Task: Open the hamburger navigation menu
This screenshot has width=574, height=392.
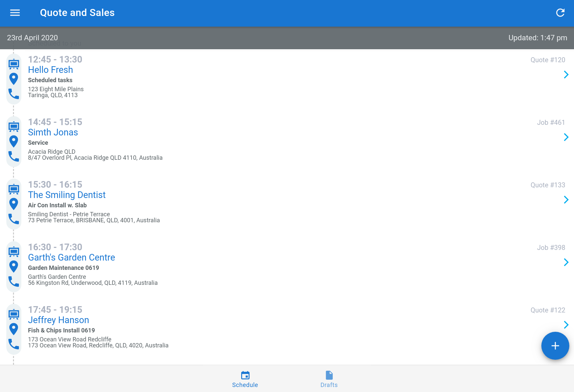Action: [15, 13]
